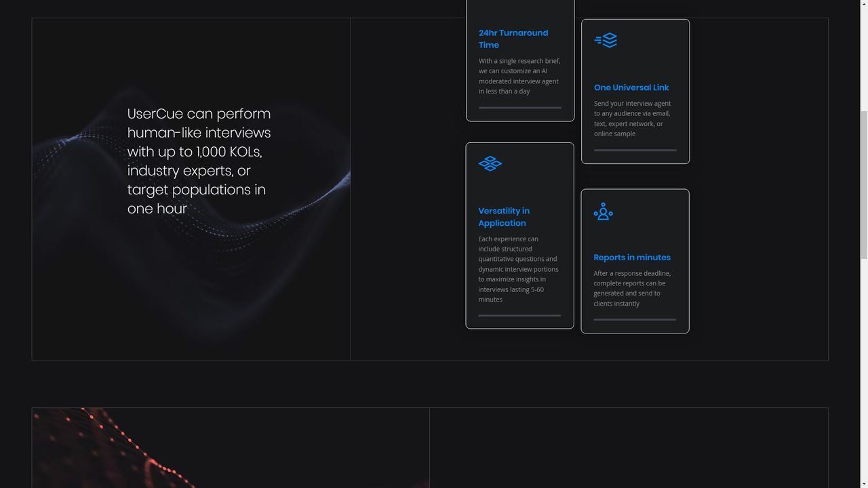868x488 pixels.
Task: Click the UserCue human-like interviews headline text
Action: 199,161
